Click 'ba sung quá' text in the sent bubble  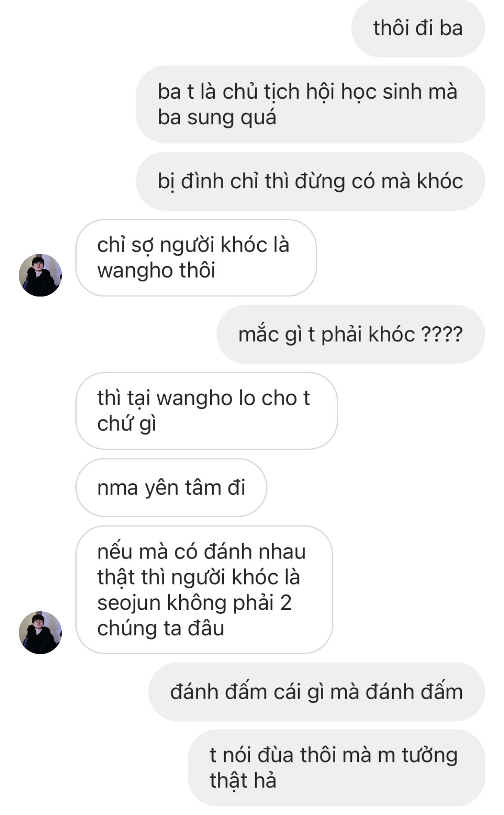217,117
